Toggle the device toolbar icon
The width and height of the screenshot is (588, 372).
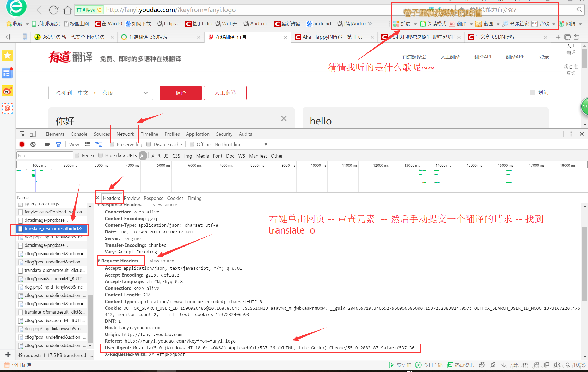[33, 134]
